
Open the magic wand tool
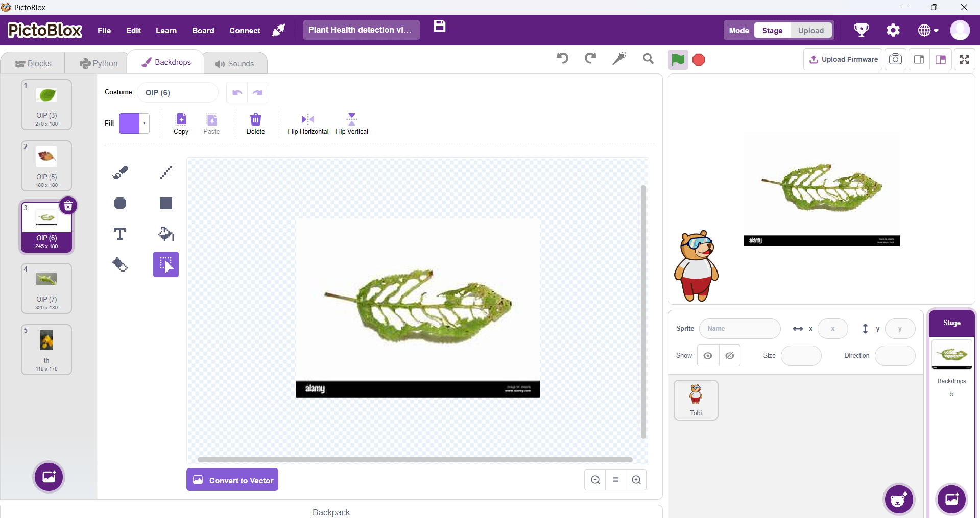(619, 58)
